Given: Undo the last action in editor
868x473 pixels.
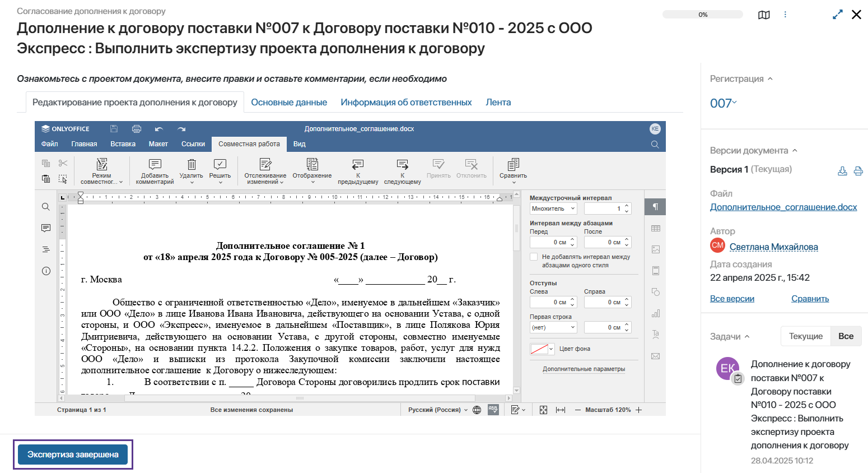Looking at the screenshot, I should (159, 129).
